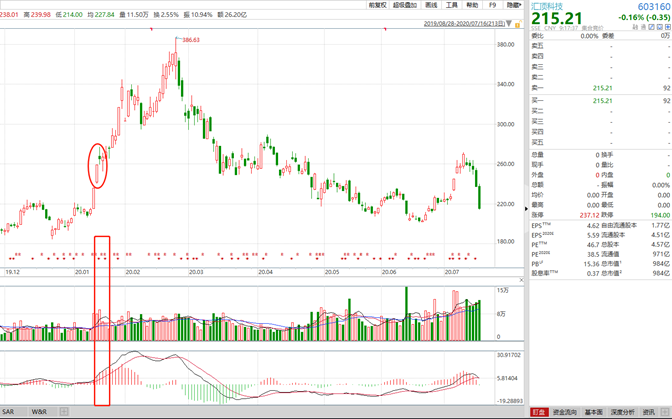Click the 20.03 date label on the time axis
Viewport: 672px width, 419px height.
click(x=196, y=272)
